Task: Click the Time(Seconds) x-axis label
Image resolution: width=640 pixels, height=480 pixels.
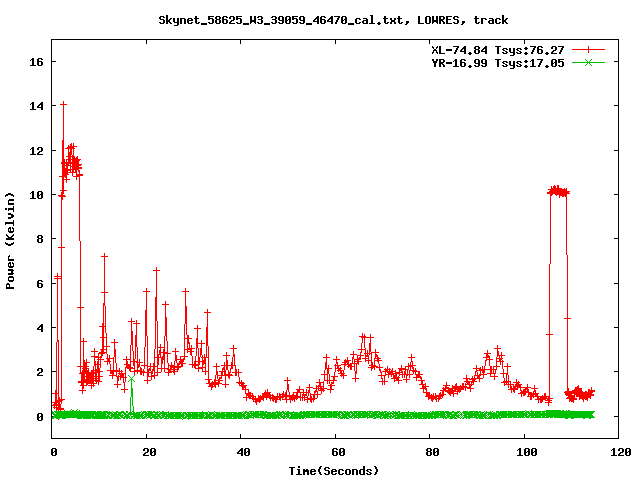Action: click(333, 471)
